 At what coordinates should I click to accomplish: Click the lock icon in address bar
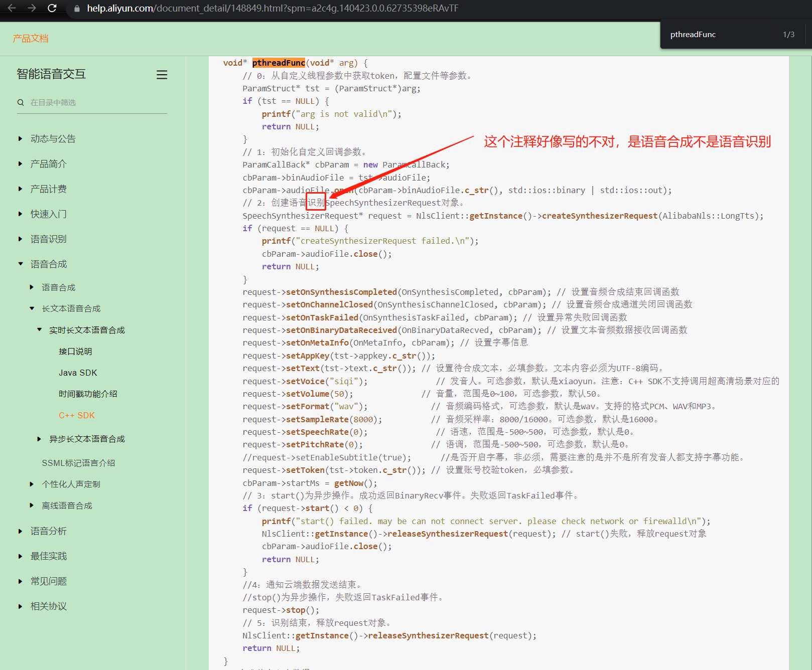coord(77,9)
